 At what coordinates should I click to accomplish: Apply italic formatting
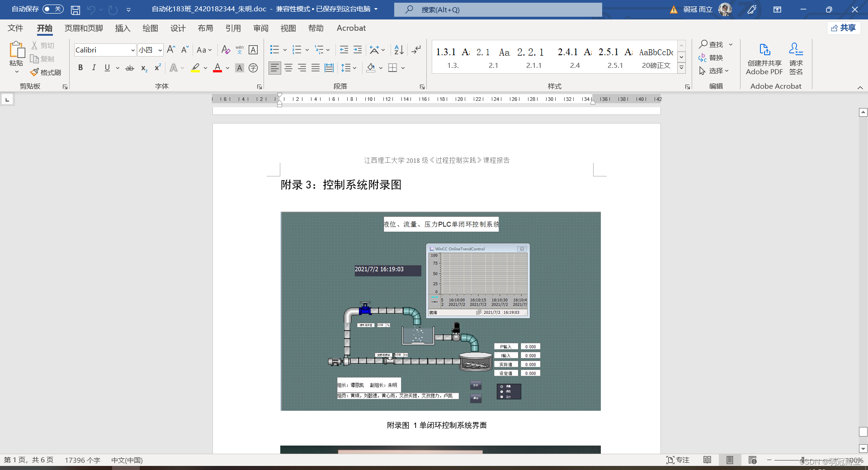[x=94, y=68]
